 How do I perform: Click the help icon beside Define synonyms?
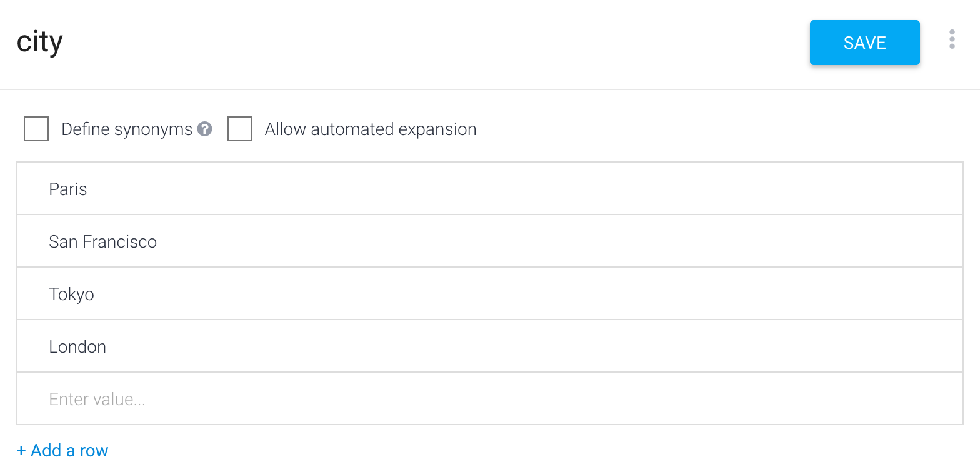tap(205, 129)
